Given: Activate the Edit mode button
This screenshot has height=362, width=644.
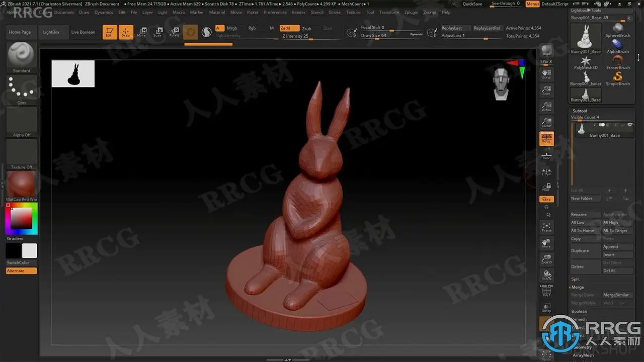Looking at the screenshot, I should click(109, 32).
